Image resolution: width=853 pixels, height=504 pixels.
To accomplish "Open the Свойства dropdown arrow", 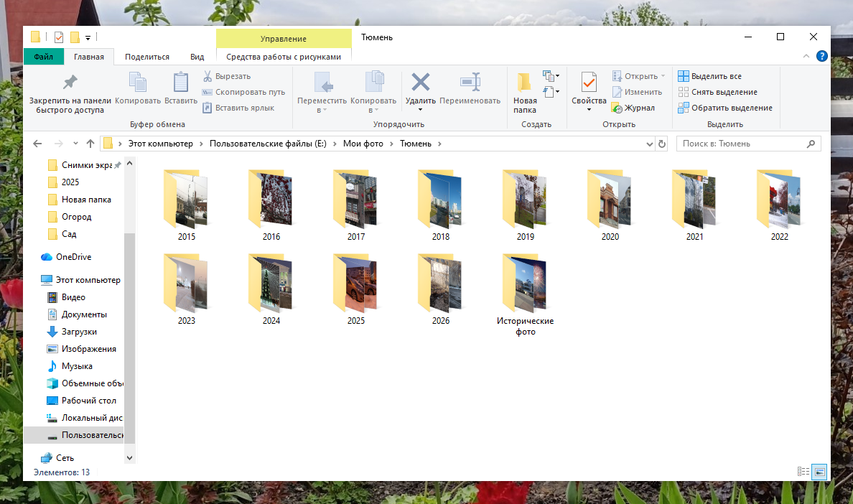I will tap(589, 110).
